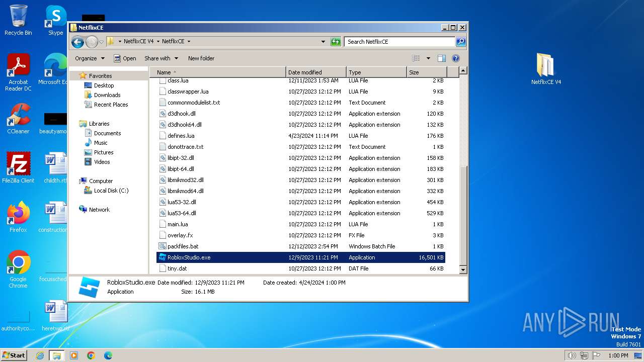
Task: Expand the view options dropdown arrow
Action: [x=428, y=58]
